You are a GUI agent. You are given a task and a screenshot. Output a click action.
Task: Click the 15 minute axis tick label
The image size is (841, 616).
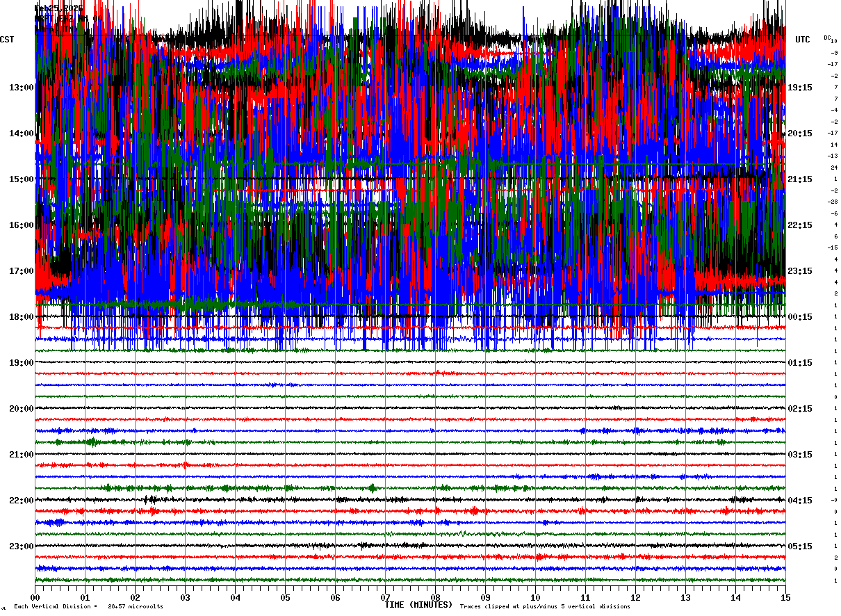(x=785, y=597)
